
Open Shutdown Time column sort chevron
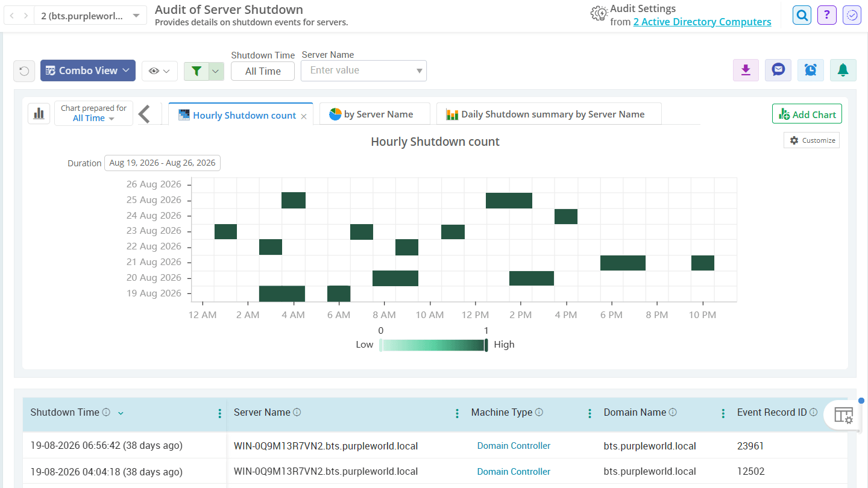tap(121, 413)
